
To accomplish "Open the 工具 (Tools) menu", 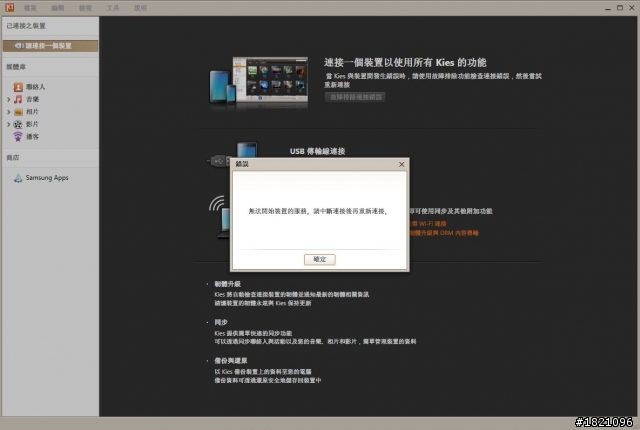I will [x=113, y=8].
